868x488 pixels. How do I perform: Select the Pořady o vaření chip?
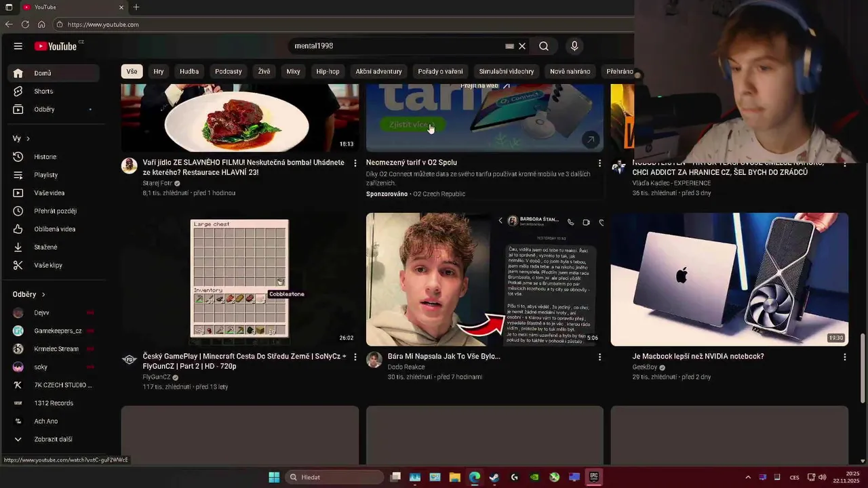click(x=440, y=71)
